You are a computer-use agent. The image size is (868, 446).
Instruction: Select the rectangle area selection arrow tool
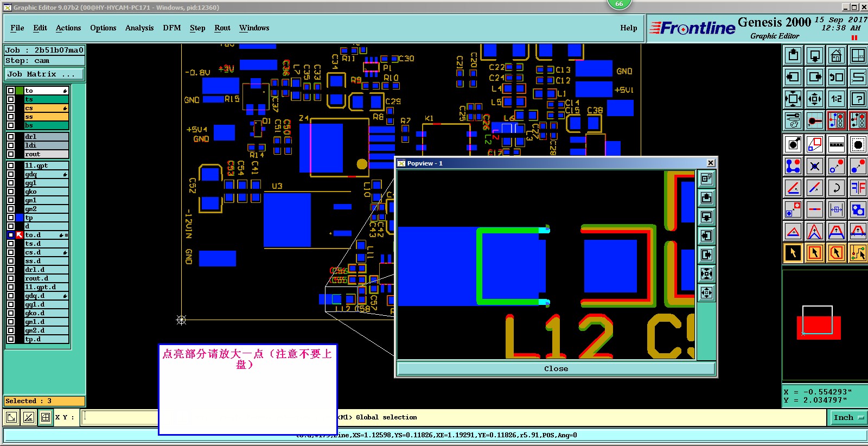[815, 253]
